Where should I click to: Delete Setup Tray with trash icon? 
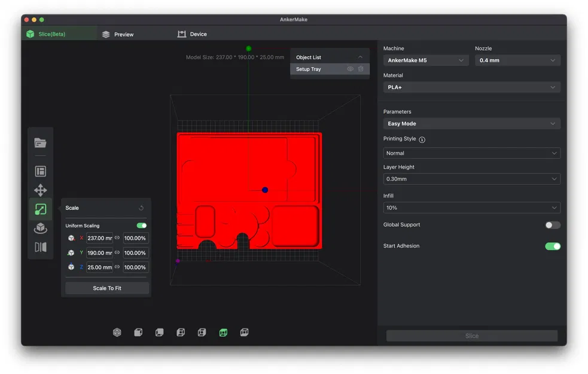tap(361, 69)
